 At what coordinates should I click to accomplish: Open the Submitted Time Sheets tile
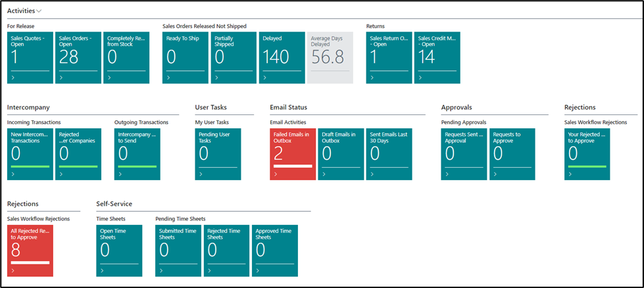(178, 251)
